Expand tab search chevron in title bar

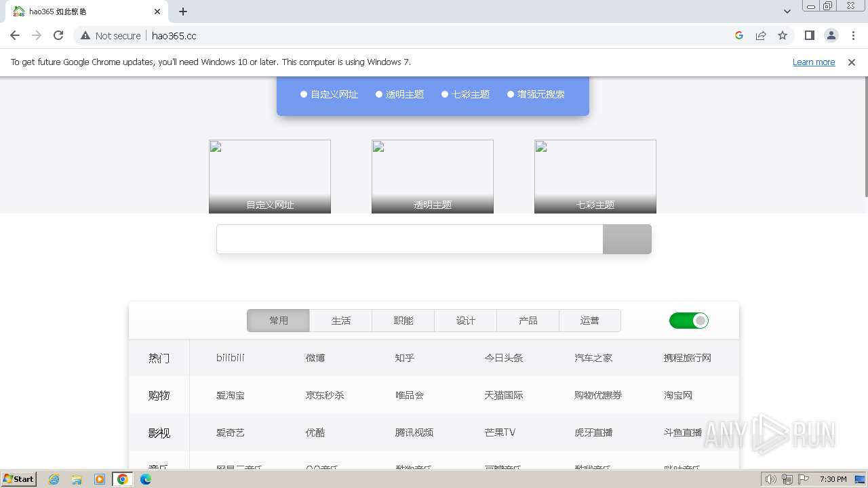point(787,12)
